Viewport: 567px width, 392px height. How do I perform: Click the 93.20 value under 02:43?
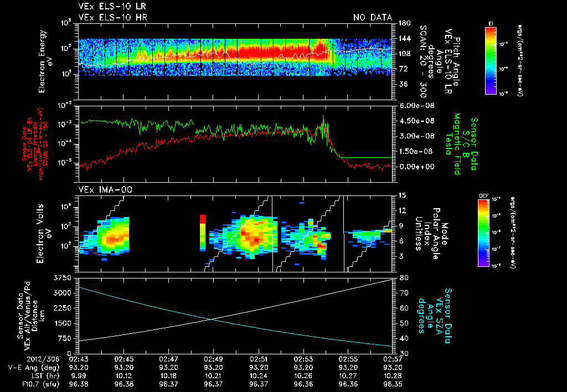[x=79, y=368]
